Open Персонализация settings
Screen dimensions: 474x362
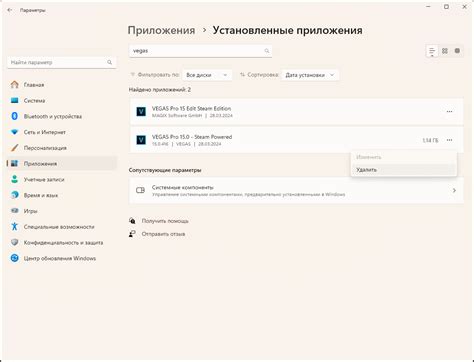pyautogui.click(x=62, y=148)
